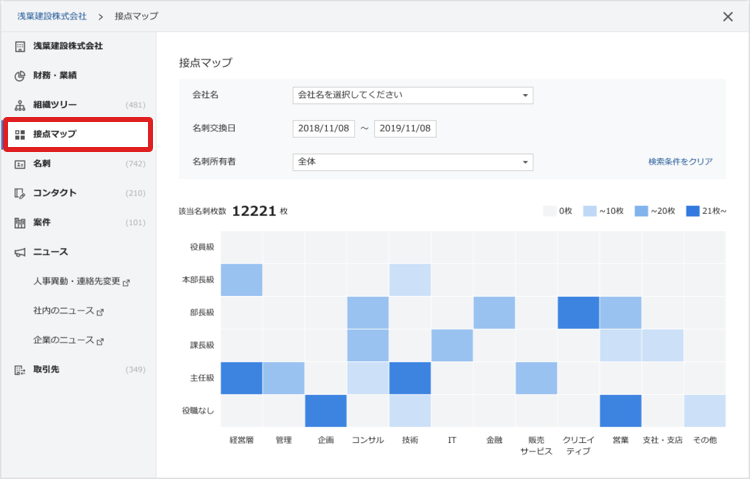Select the 役職なし × 営業 heatmap cell

pyautogui.click(x=620, y=411)
